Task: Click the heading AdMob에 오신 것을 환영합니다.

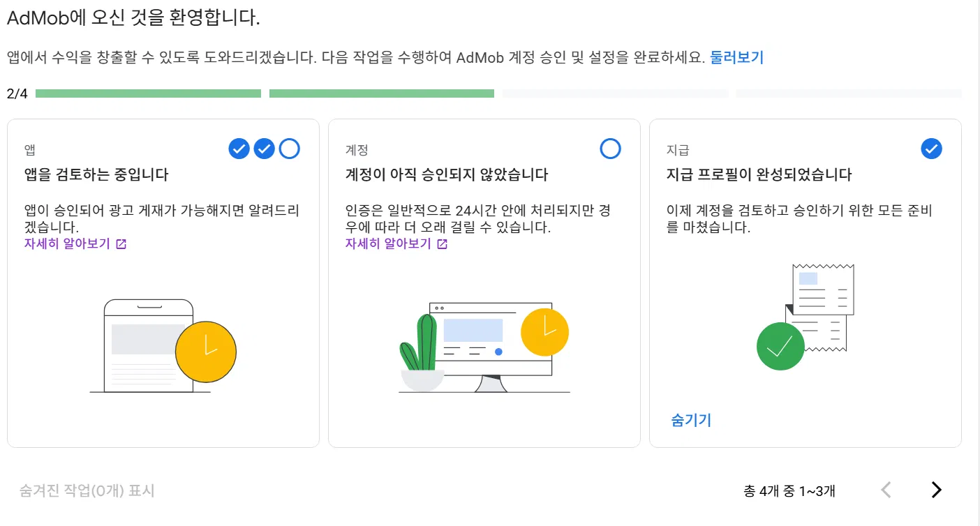Action: click(133, 18)
